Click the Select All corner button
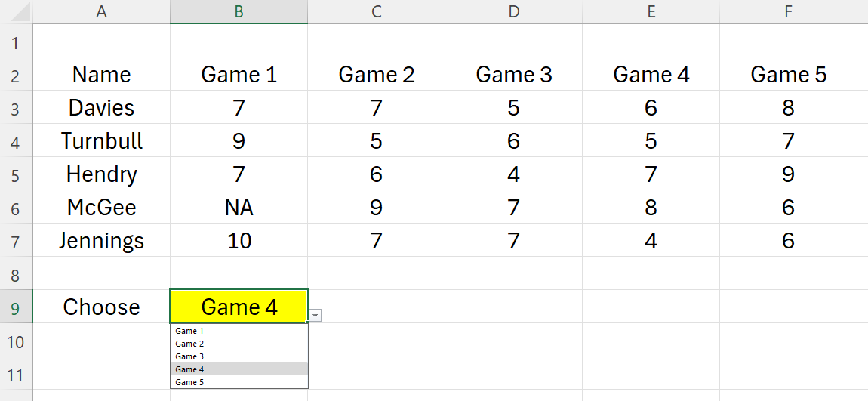The height and width of the screenshot is (401, 868). (16, 11)
